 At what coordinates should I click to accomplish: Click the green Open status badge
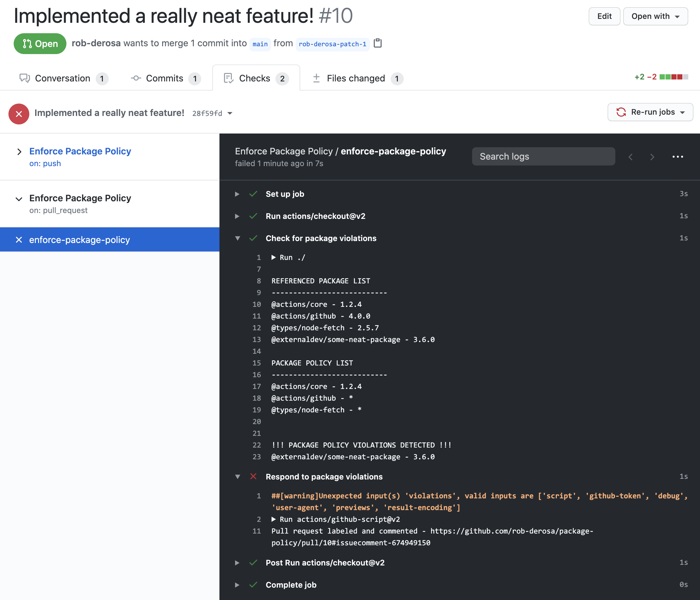[x=40, y=44]
